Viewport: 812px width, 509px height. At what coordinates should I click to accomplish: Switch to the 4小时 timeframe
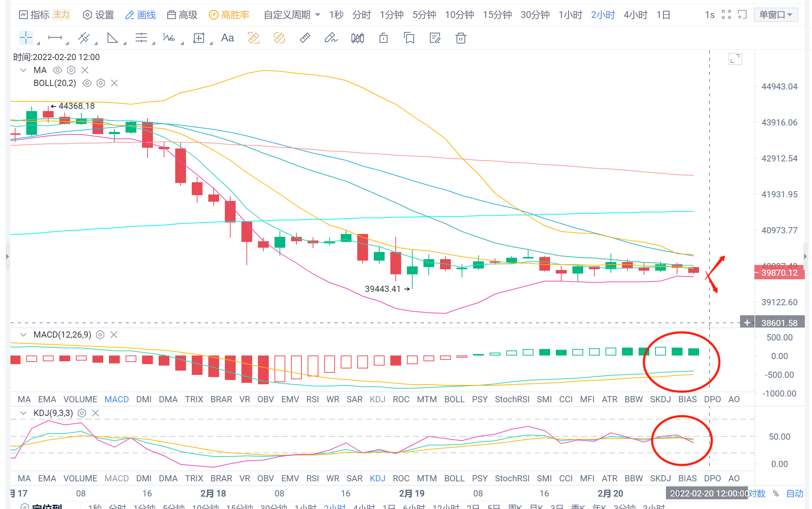[x=635, y=15]
